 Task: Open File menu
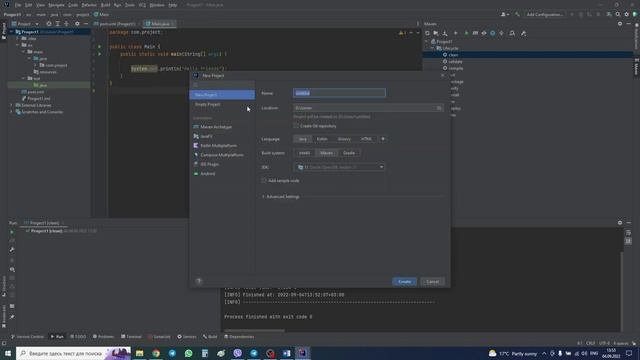(x=18, y=5)
